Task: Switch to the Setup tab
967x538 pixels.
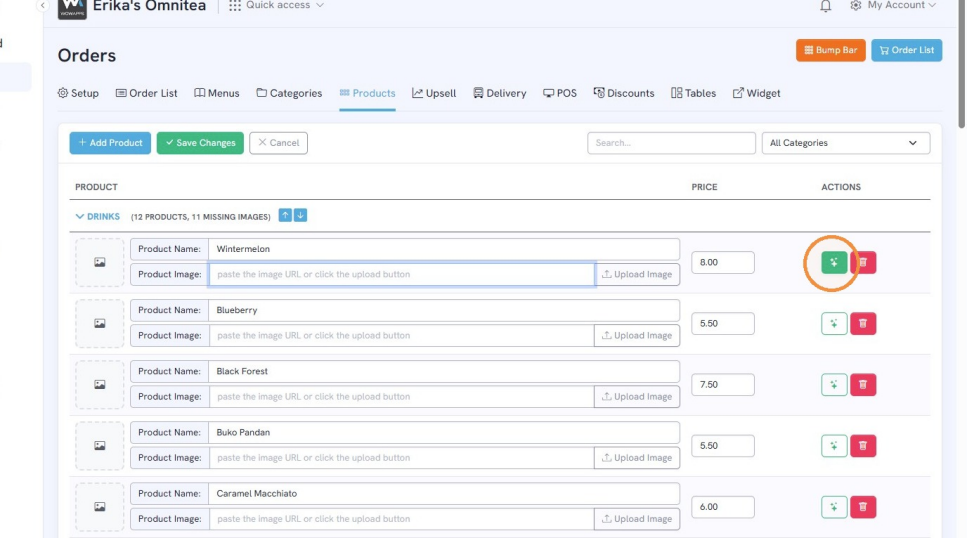Action: [x=78, y=93]
